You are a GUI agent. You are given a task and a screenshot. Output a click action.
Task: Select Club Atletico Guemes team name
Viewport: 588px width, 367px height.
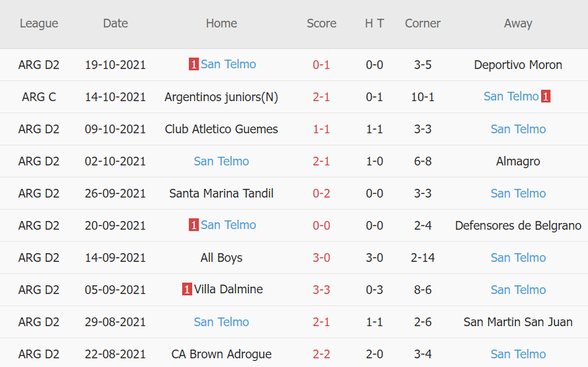221,129
